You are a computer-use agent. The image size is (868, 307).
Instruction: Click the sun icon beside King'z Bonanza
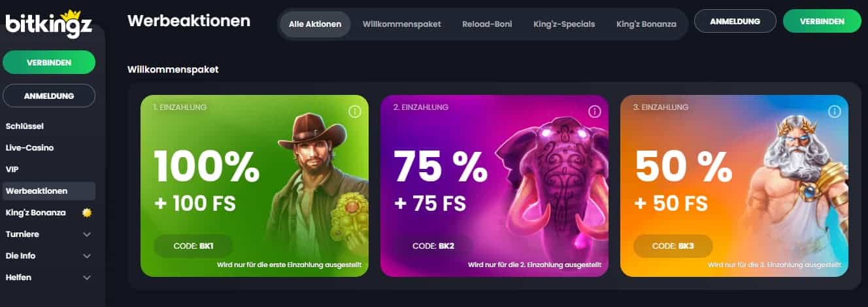86,213
